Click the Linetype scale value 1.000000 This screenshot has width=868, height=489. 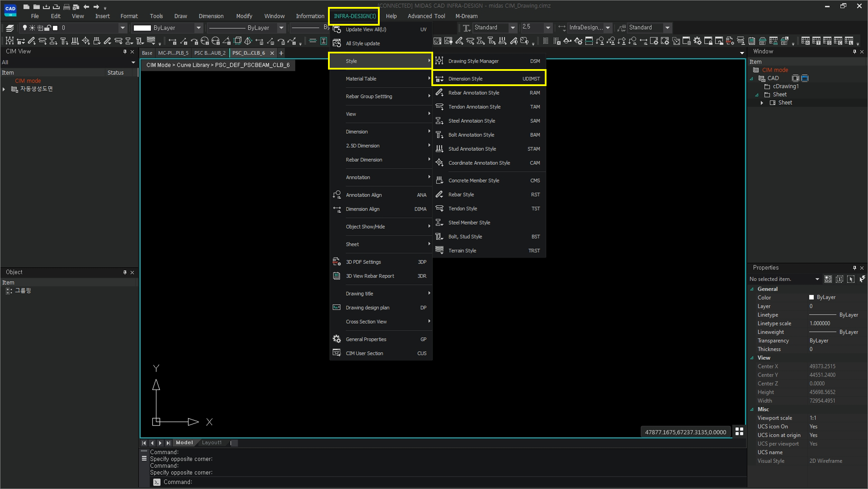(x=820, y=323)
